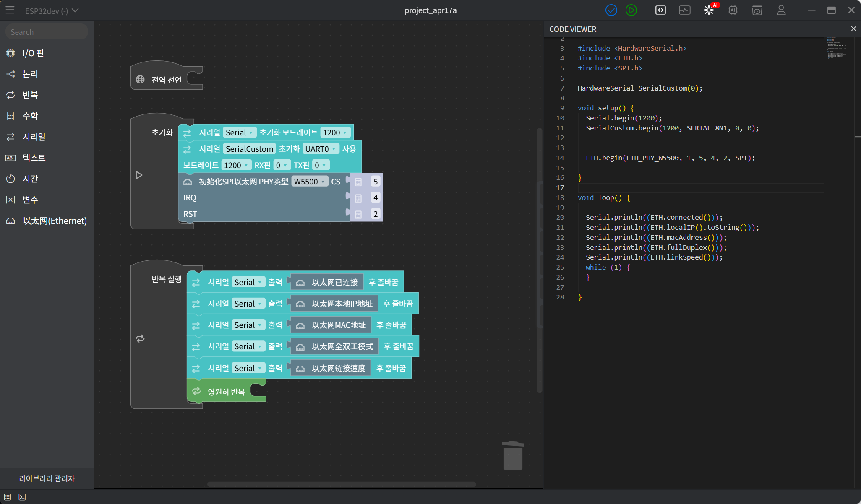Click the verify checkmark icon

click(x=611, y=10)
